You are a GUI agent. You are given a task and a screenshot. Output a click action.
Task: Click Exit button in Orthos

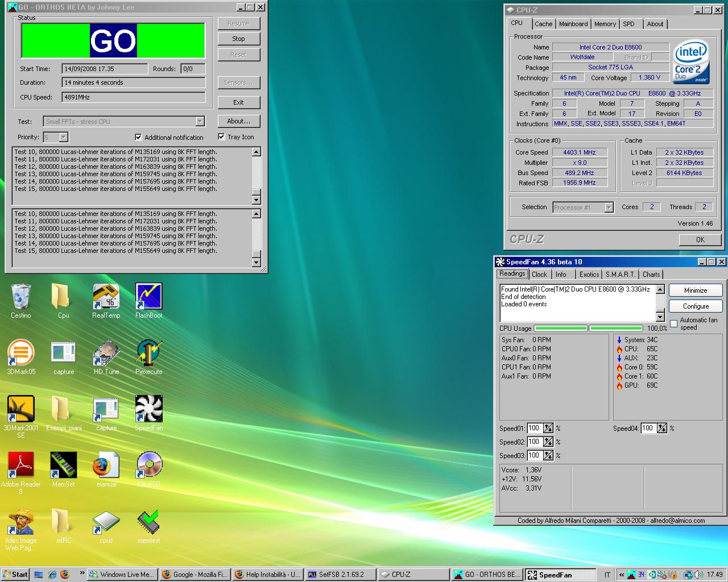[x=238, y=102]
